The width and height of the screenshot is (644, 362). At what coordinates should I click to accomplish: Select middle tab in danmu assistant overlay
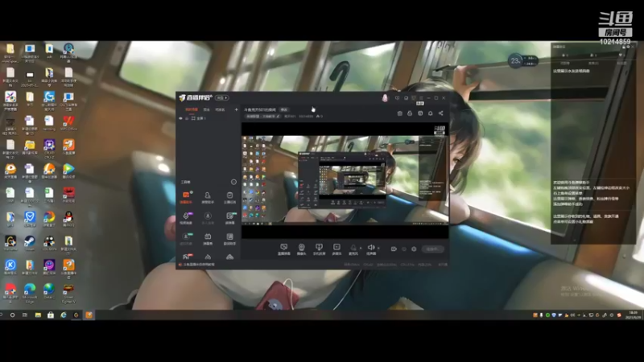(x=593, y=64)
